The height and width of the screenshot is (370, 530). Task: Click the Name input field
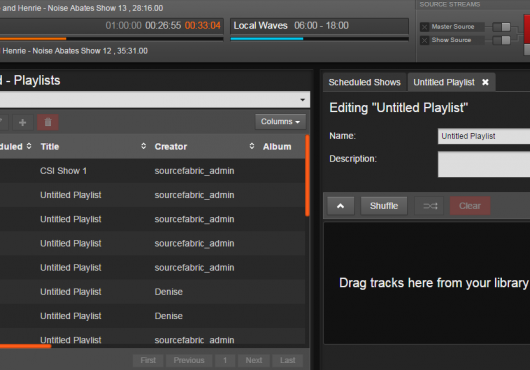(x=484, y=136)
